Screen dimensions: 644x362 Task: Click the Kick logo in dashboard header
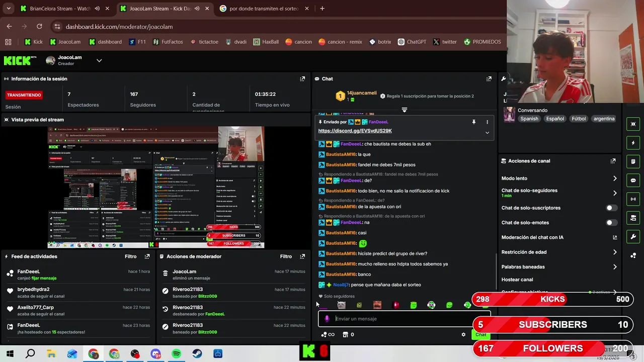click(x=20, y=61)
